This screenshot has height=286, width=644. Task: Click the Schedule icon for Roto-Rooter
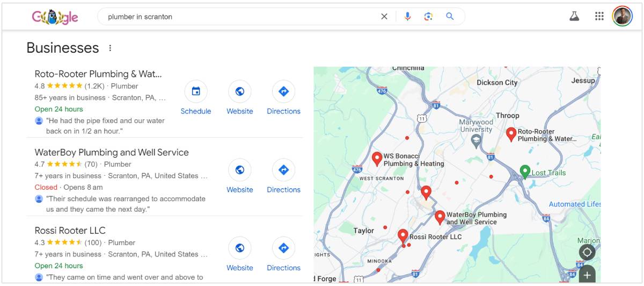point(196,92)
